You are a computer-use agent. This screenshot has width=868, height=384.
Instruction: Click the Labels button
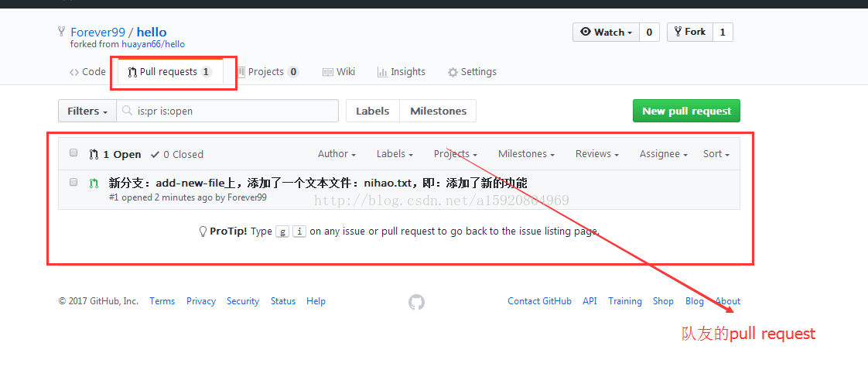coord(373,111)
